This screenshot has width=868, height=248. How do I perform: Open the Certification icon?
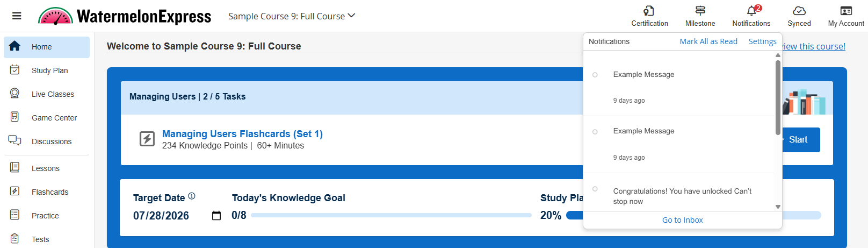[x=649, y=11]
